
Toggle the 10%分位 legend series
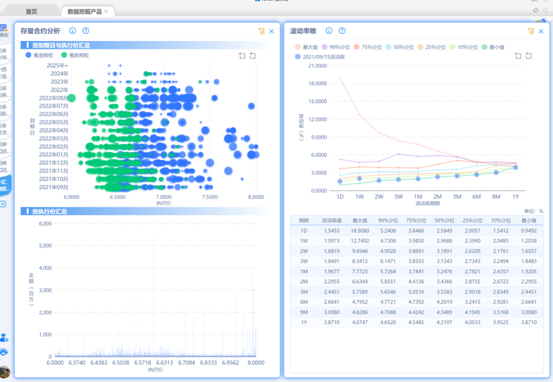click(x=464, y=47)
